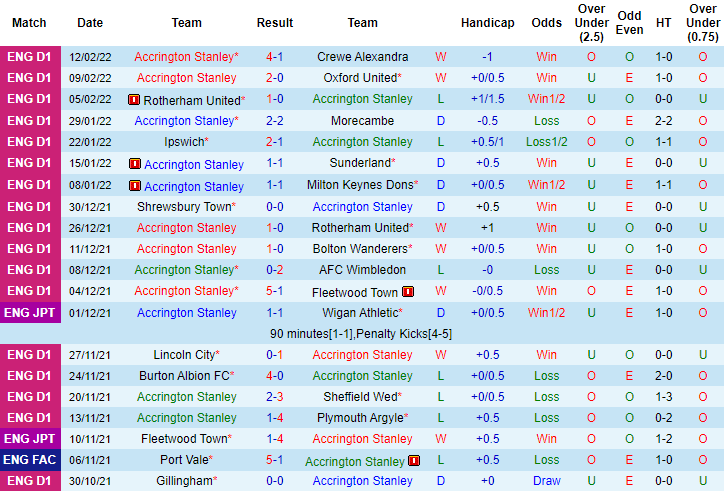Click red card icon in the Port Vale row
Image resolution: width=724 pixels, height=491 pixels.
click(412, 461)
